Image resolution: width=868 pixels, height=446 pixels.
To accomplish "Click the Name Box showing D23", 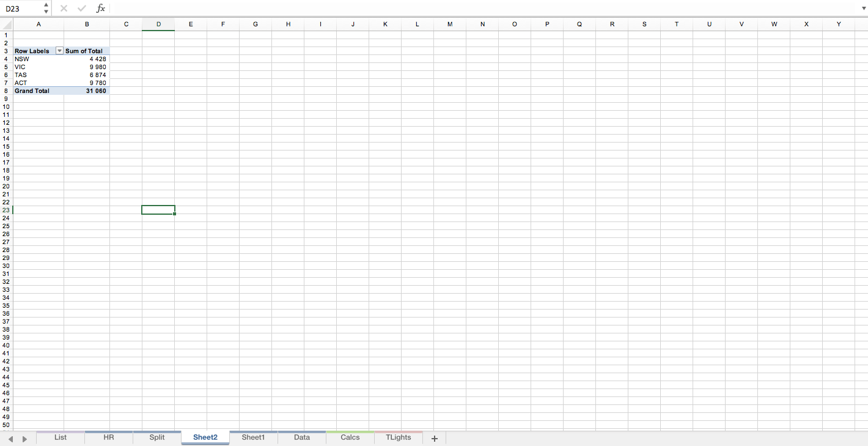I will coord(22,9).
